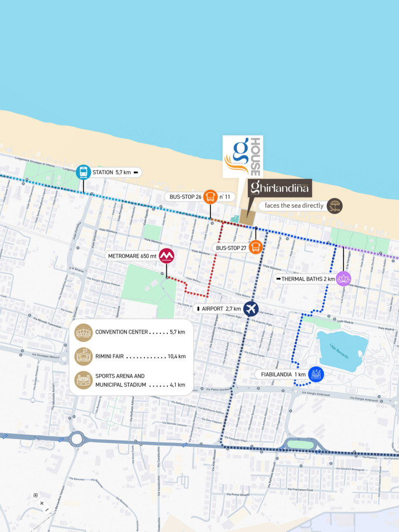This screenshot has width=399, height=532.
Task: Click the "BUS-STOP 27" label
Action: 231,248
